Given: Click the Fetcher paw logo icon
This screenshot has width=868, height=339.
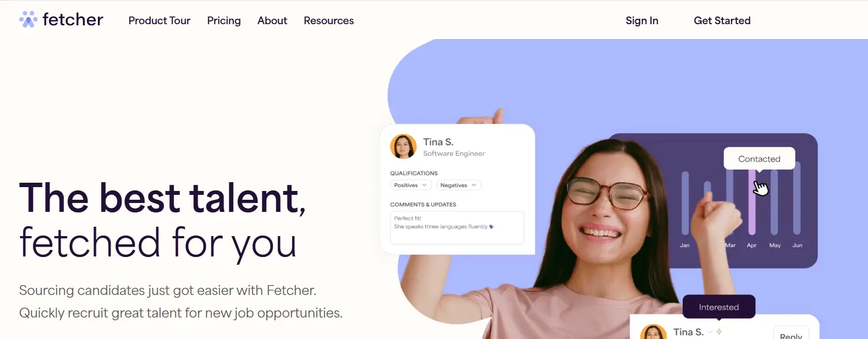Looking at the screenshot, I should [x=28, y=19].
